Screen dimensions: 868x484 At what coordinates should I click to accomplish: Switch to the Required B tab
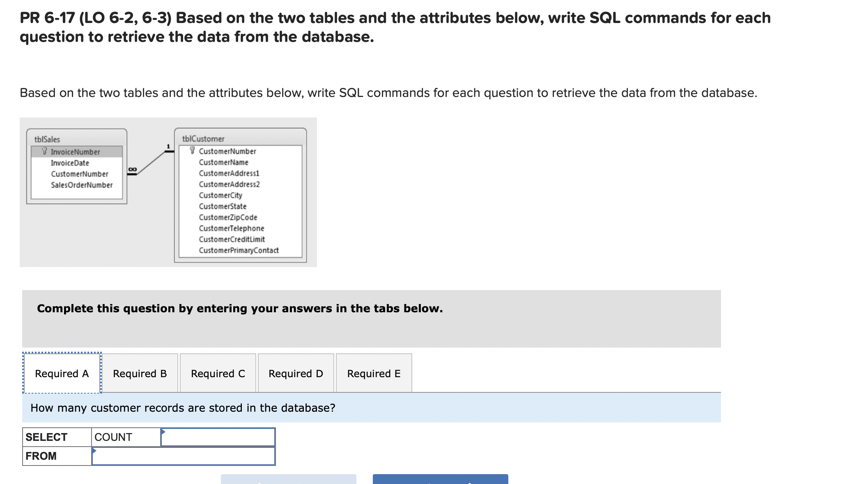pos(140,373)
